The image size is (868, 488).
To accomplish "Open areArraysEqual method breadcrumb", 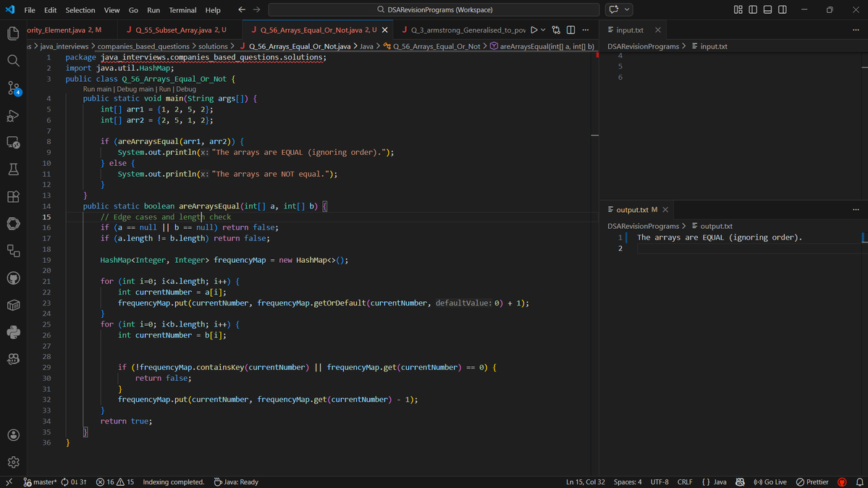I will [542, 46].
